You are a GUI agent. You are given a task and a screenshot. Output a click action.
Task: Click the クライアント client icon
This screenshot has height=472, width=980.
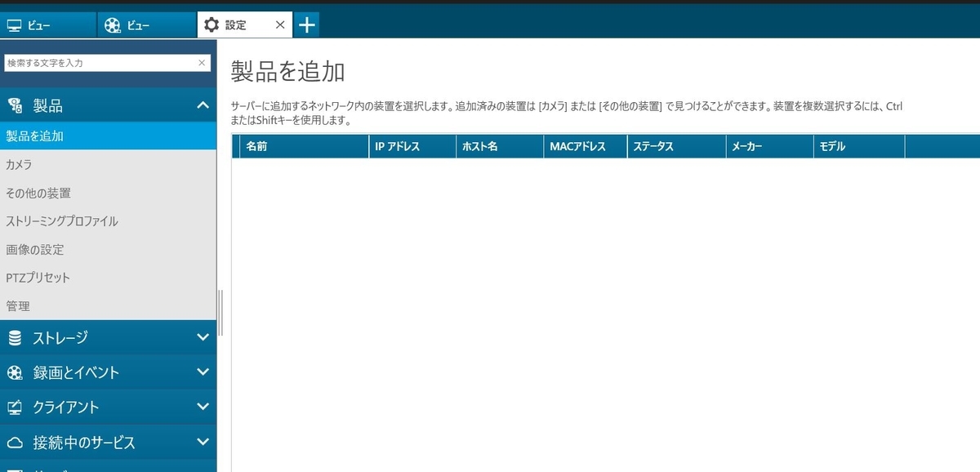point(15,407)
